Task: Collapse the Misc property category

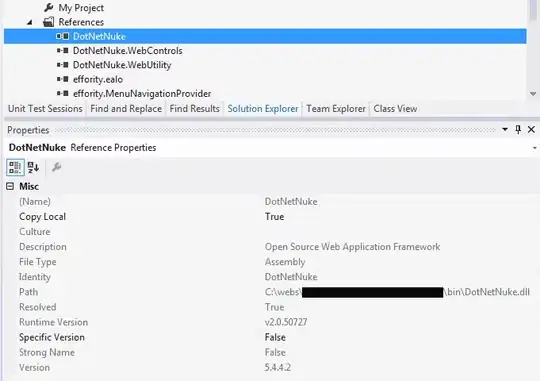Action: pyautogui.click(x=10, y=186)
